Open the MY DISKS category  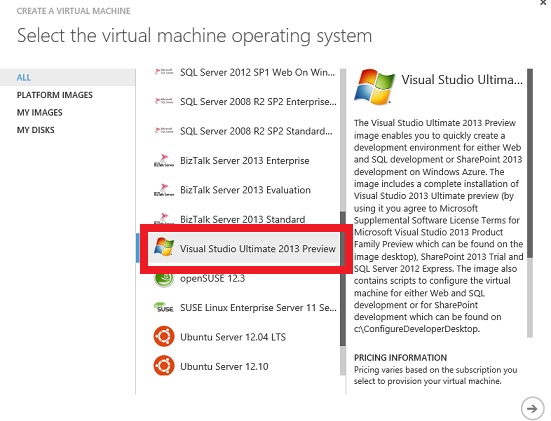35,130
